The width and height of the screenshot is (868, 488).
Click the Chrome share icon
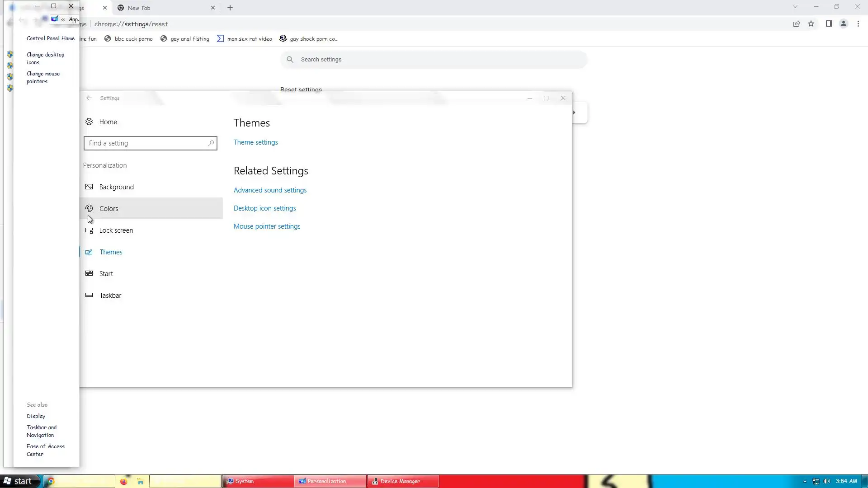[797, 24]
